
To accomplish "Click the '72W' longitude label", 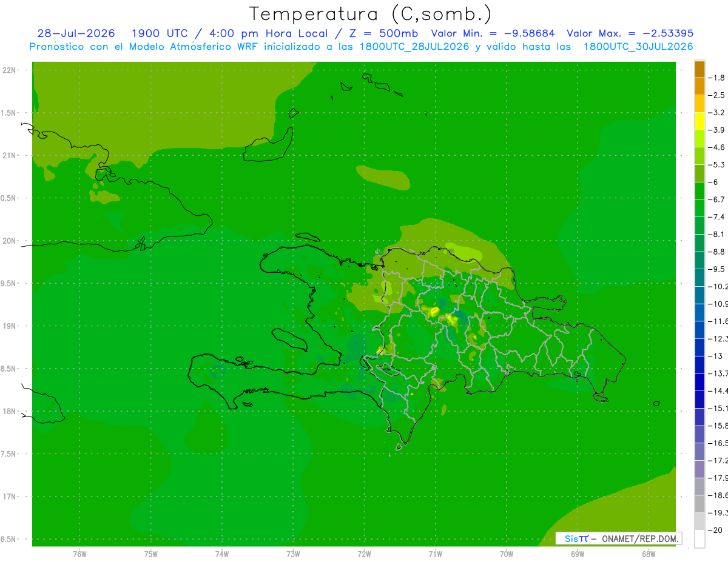I will [x=364, y=554].
